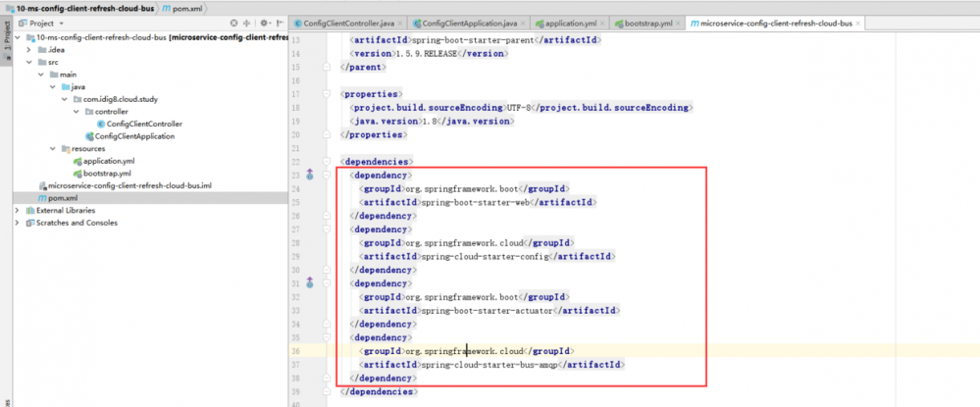Click the spring-boot-starter-web artifactId text
Viewport: 980px width, 407px height.
click(476, 202)
